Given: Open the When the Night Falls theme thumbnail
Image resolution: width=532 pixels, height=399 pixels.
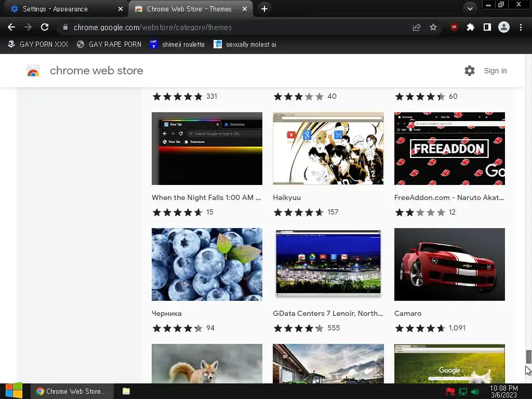Looking at the screenshot, I should click(x=207, y=149).
